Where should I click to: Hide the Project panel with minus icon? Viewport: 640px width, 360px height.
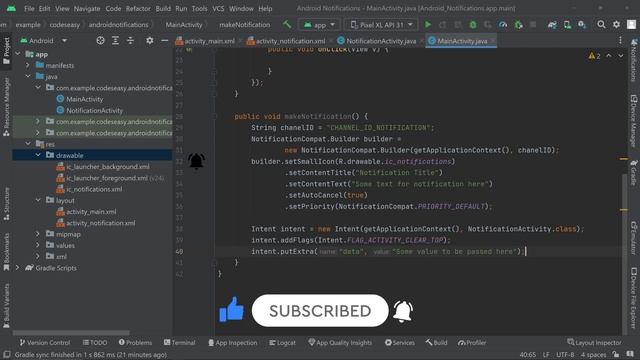point(164,40)
